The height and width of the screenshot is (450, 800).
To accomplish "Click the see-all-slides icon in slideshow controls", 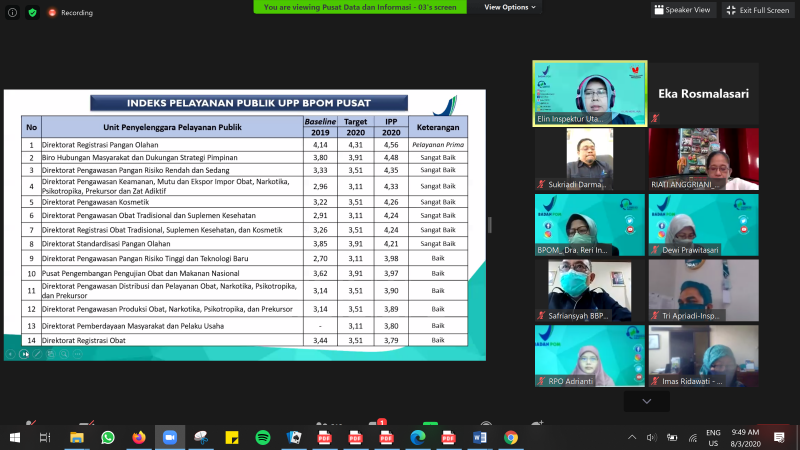I will [x=51, y=354].
